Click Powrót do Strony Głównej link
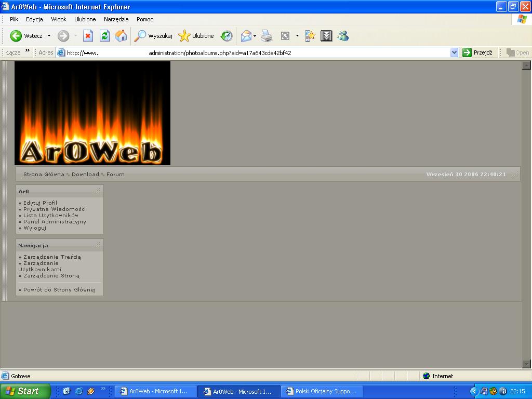 59,289
